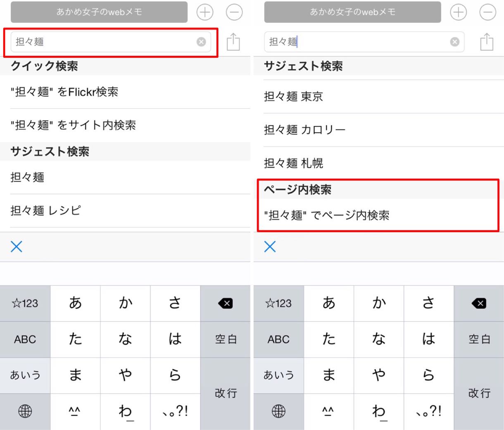Tap punctuation 、。?! key, left keyboard

(175, 411)
